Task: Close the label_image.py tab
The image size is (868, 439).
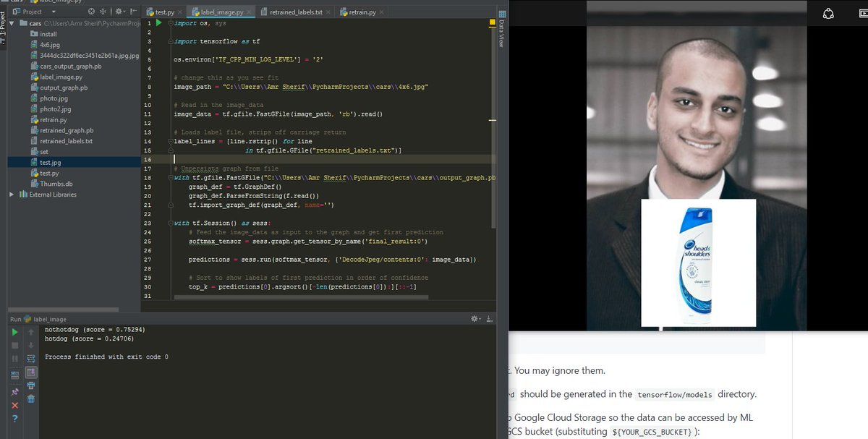Action: point(249,12)
